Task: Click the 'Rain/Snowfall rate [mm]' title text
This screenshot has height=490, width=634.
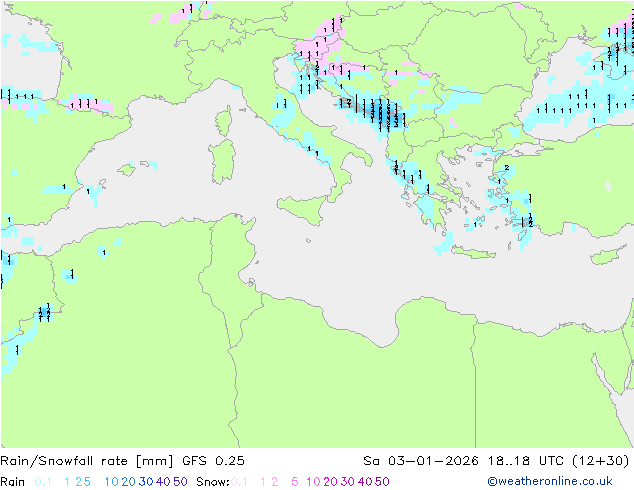Action: click(x=87, y=461)
